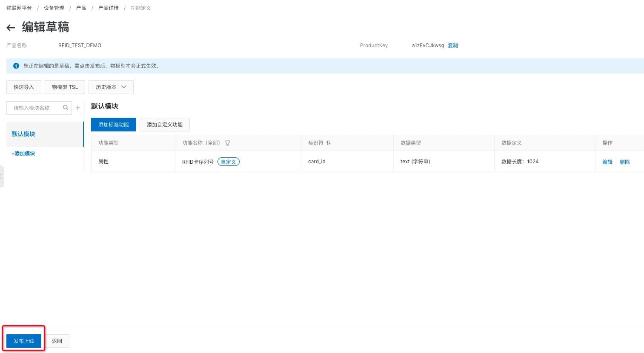Click the 快速导入 button
Image resolution: width=644 pixels, height=353 pixels.
[x=24, y=87]
